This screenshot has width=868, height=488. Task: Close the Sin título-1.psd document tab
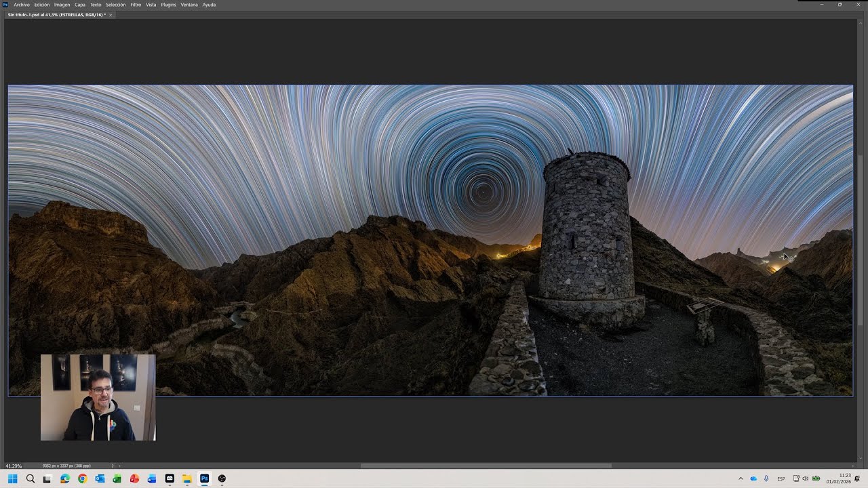coord(111,15)
